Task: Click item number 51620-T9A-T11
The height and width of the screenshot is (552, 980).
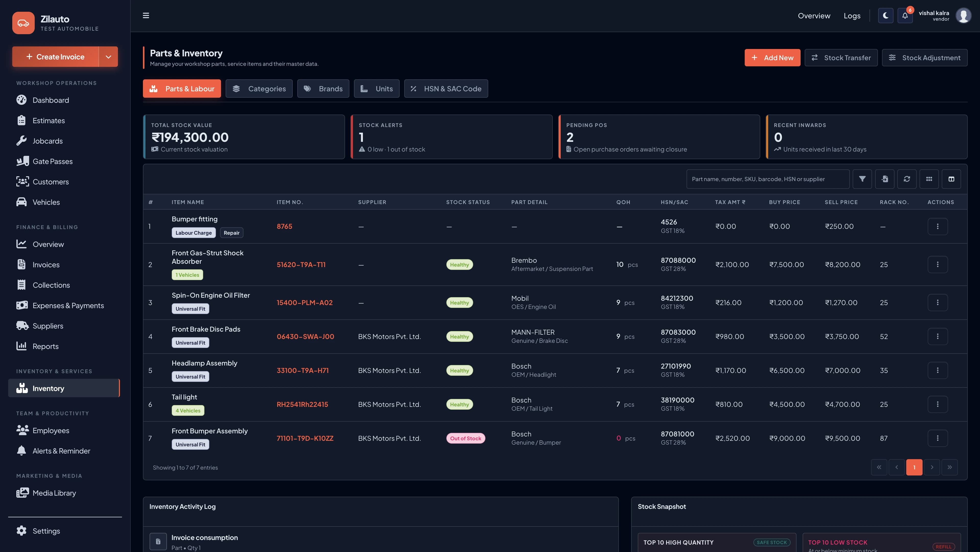Action: point(301,265)
